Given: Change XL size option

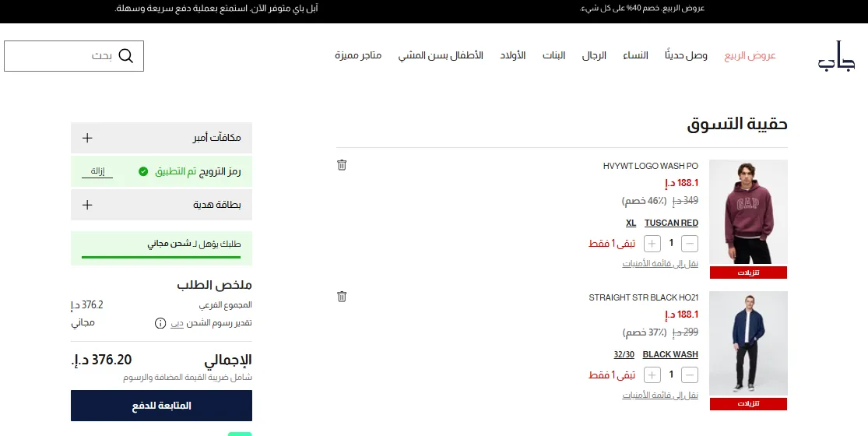Looking at the screenshot, I should 631,223.
